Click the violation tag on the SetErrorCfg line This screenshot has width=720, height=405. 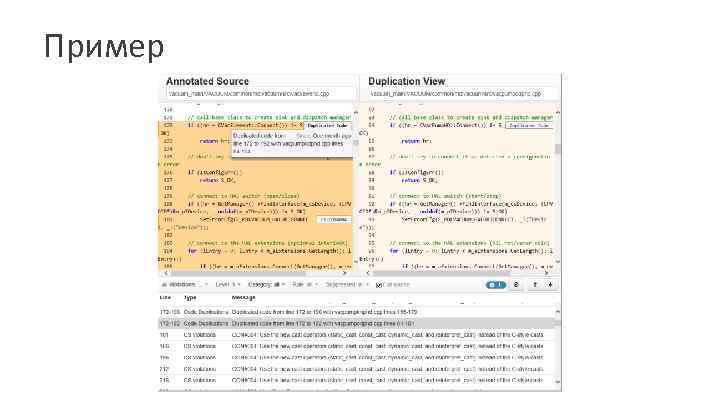(x=334, y=219)
